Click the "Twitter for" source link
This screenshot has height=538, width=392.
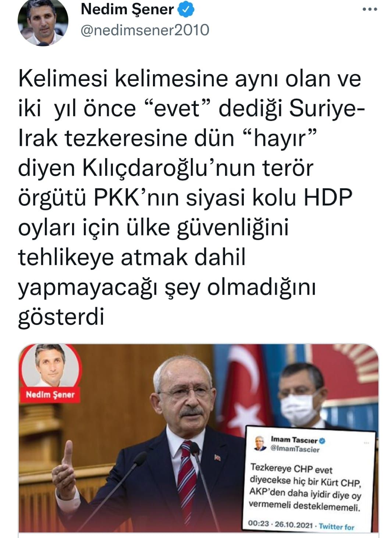pyautogui.click(x=336, y=527)
